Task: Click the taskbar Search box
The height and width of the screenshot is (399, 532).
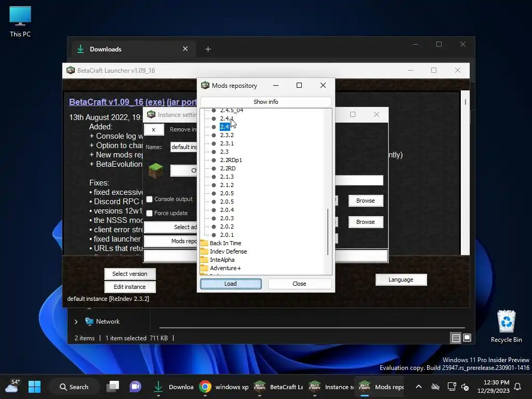Action: point(74,387)
